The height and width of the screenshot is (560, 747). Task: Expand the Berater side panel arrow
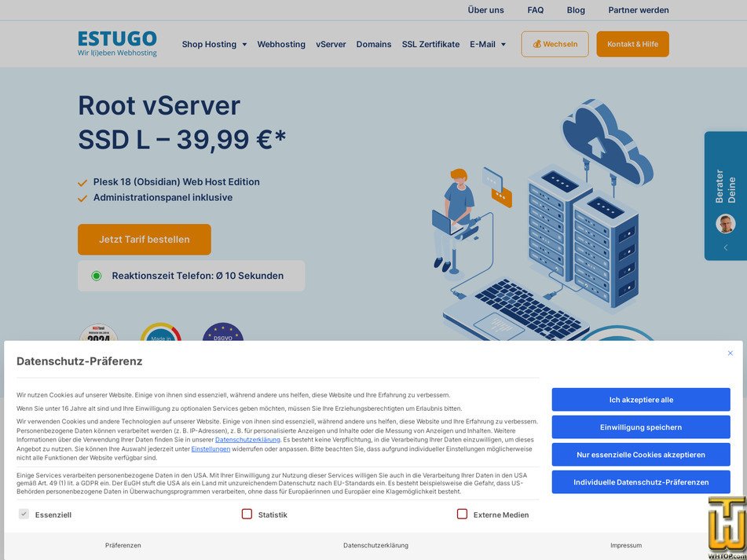point(725,247)
